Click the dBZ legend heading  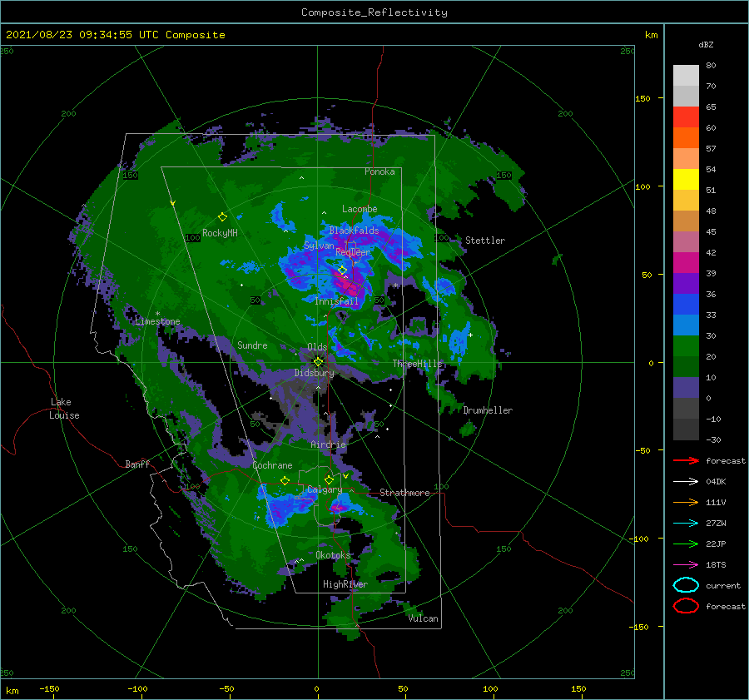tap(706, 44)
